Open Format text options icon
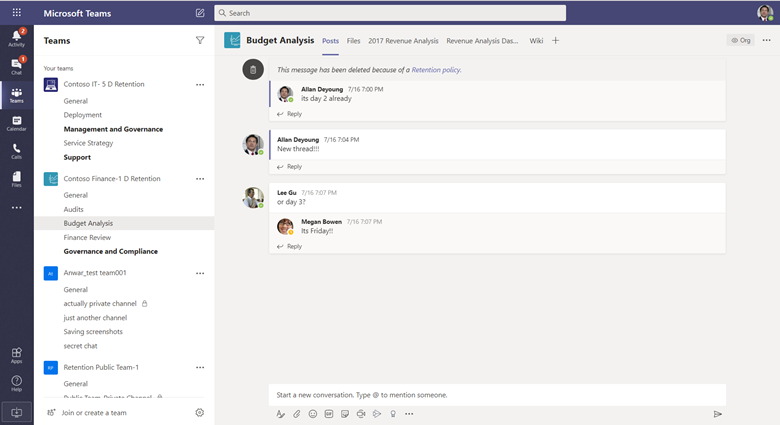This screenshot has width=780, height=425. click(281, 414)
